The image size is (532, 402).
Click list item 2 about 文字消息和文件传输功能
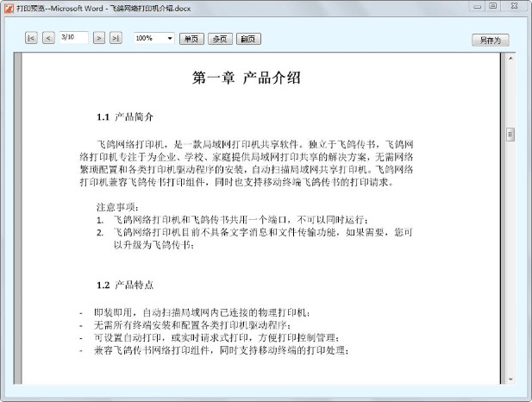tap(254, 238)
